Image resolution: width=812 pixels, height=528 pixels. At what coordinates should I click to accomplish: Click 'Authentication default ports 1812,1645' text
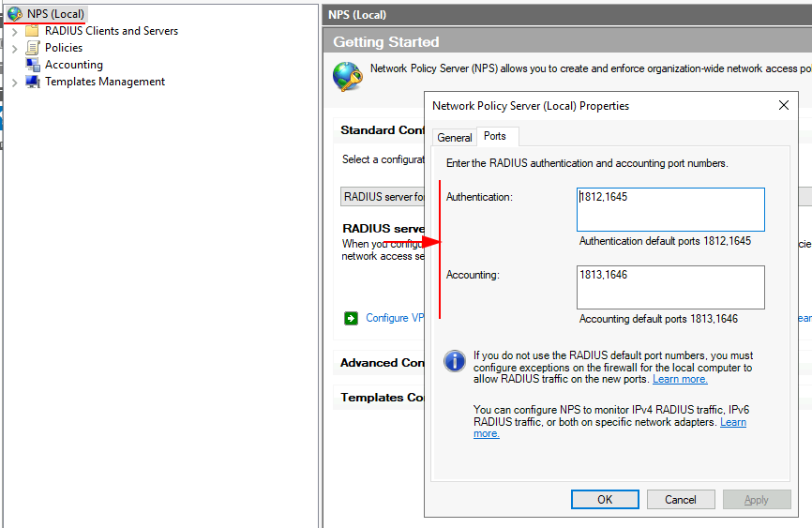(665, 241)
